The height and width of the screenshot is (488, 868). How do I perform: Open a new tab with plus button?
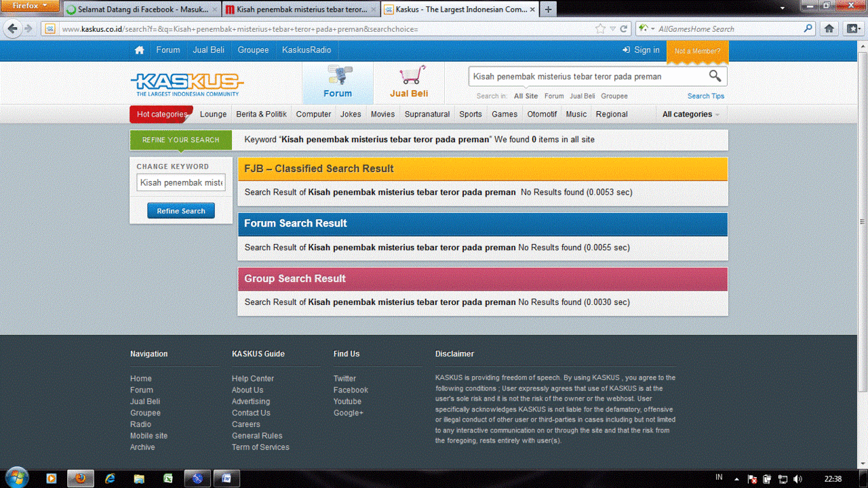pos(548,9)
